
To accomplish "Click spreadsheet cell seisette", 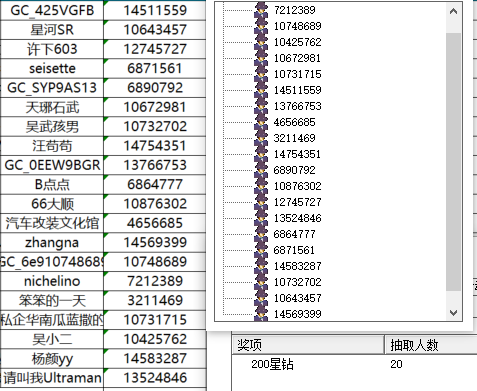I will (52, 68).
